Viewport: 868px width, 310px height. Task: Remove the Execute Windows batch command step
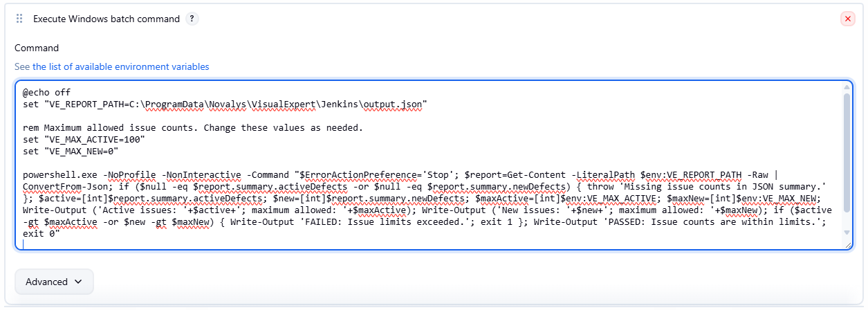[x=847, y=19]
